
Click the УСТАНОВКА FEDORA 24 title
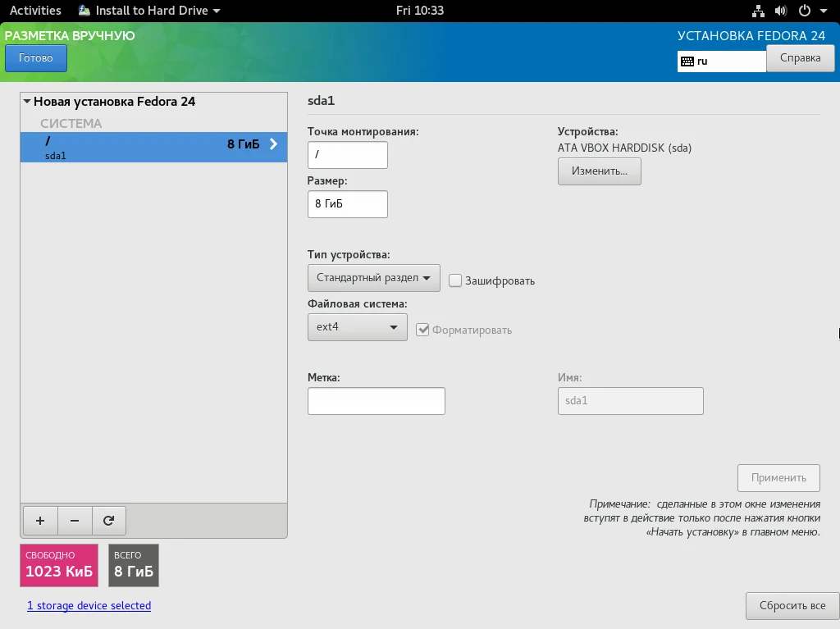point(751,36)
